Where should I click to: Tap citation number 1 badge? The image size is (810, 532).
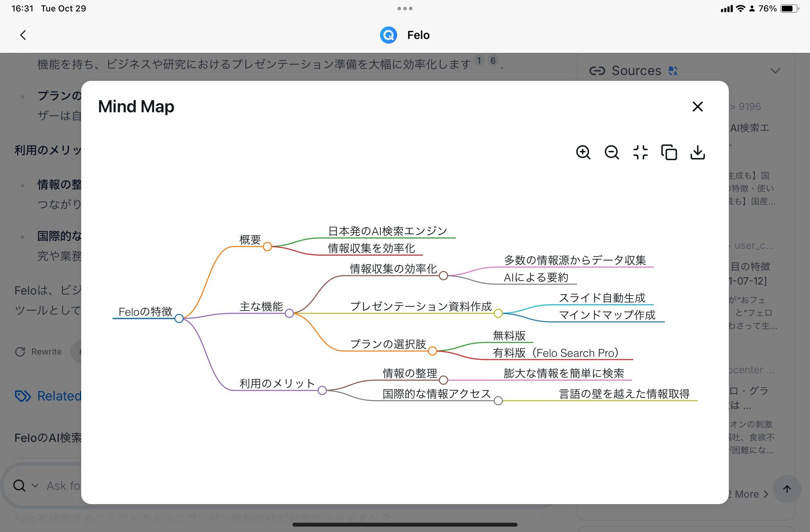click(479, 60)
